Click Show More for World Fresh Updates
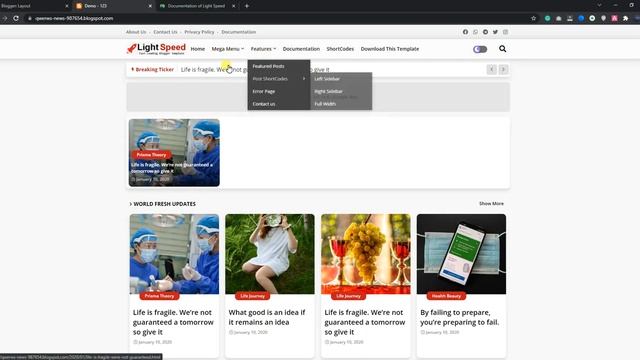The image size is (640, 360). click(x=491, y=204)
